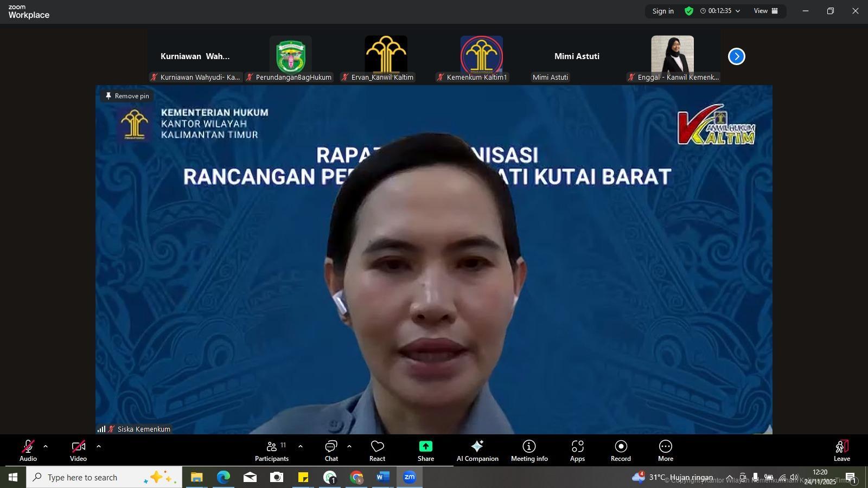The width and height of the screenshot is (868, 488).
Task: Open the Apps panel
Action: (x=577, y=451)
